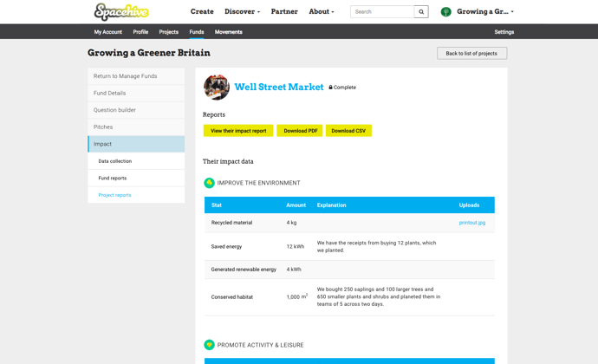Open Project reports sub-item
The image size is (598, 364).
[x=136, y=195]
